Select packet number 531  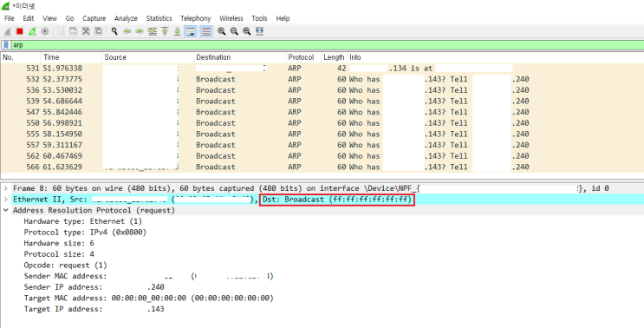point(322,69)
